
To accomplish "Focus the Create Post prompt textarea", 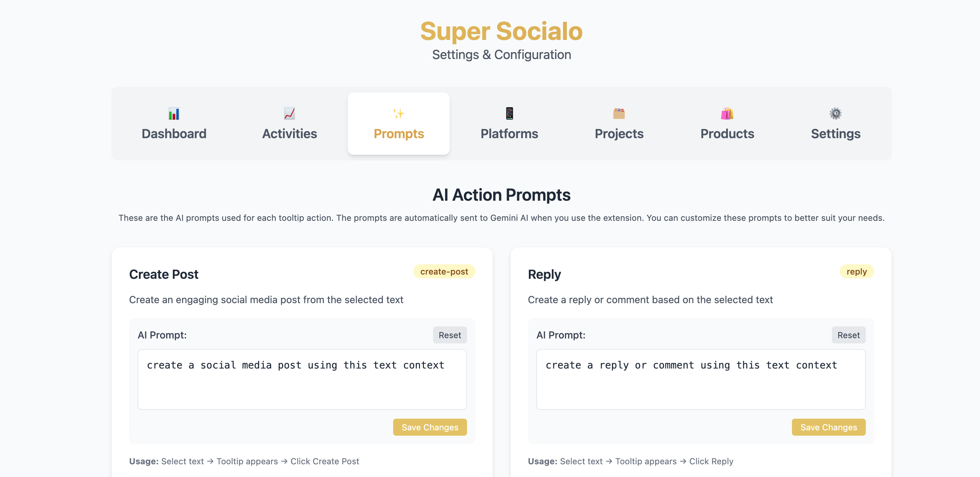I will point(302,379).
